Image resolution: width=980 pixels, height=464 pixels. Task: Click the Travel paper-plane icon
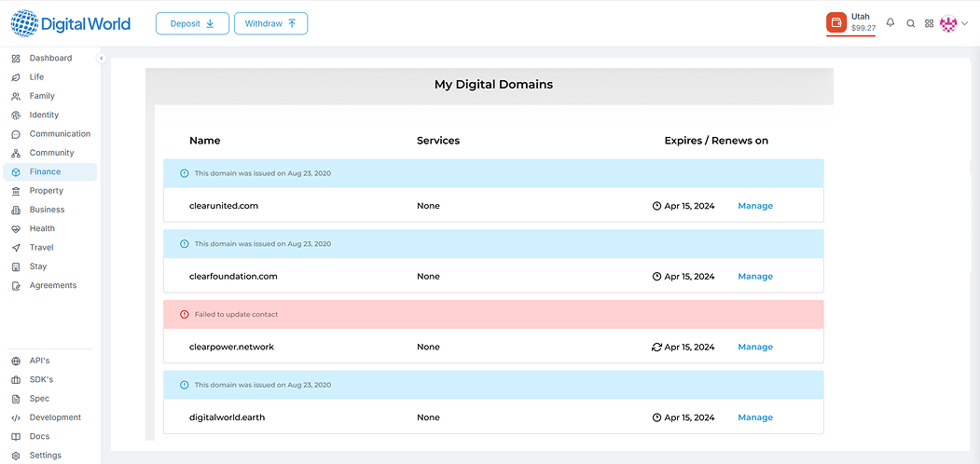[x=16, y=248]
